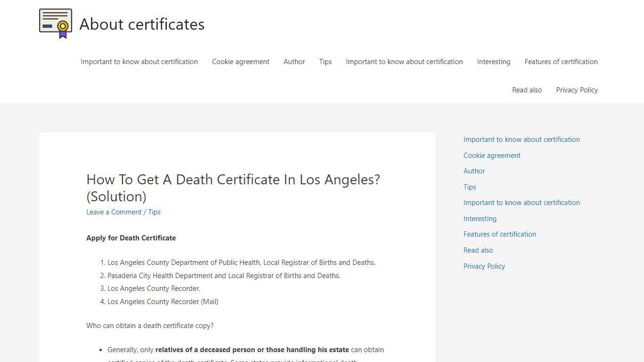The image size is (644, 362).
Task: Click the certificate logo icon
Action: coord(56,24)
